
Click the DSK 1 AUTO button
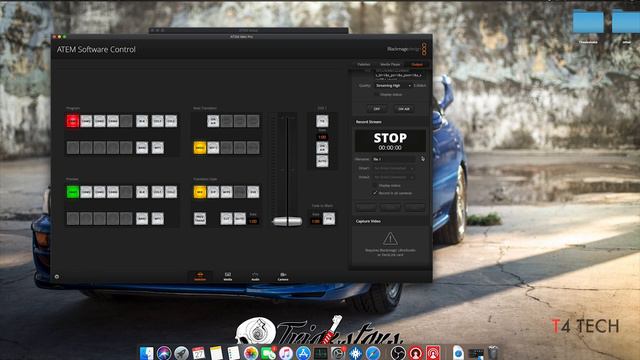pyautogui.click(x=322, y=161)
